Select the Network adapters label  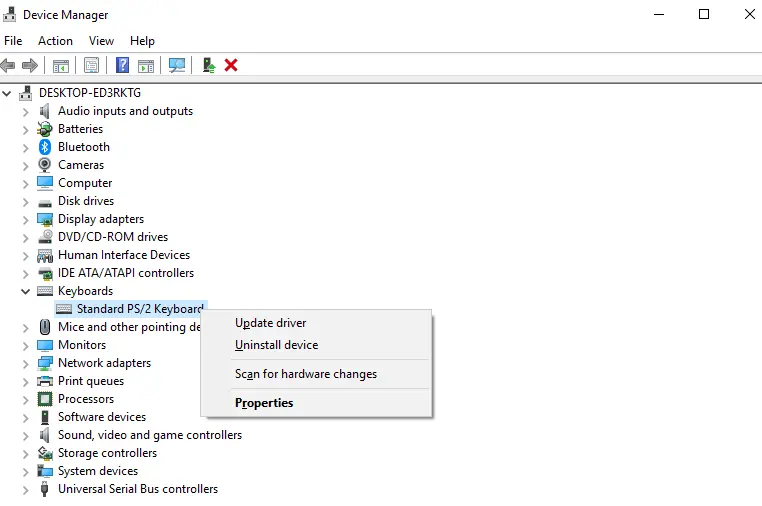click(104, 363)
